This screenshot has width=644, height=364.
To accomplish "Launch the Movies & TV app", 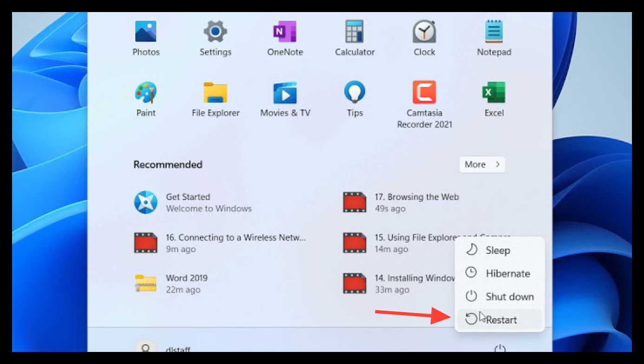I will click(x=285, y=92).
